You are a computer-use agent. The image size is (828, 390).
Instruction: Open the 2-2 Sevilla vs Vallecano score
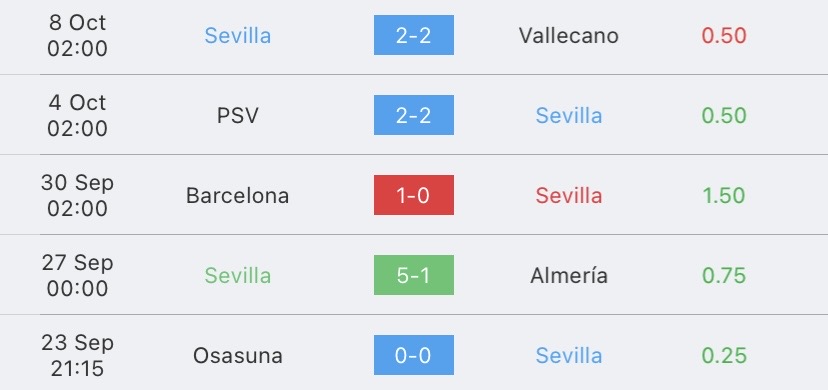pyautogui.click(x=413, y=35)
